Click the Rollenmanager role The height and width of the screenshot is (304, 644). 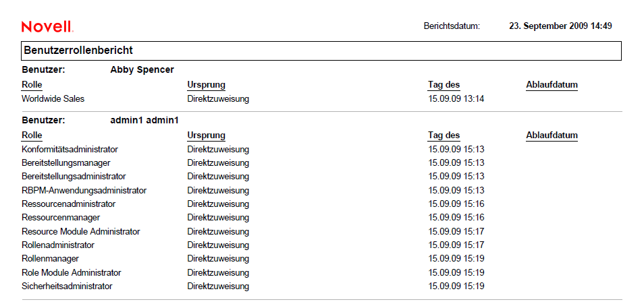pyautogui.click(x=50, y=258)
